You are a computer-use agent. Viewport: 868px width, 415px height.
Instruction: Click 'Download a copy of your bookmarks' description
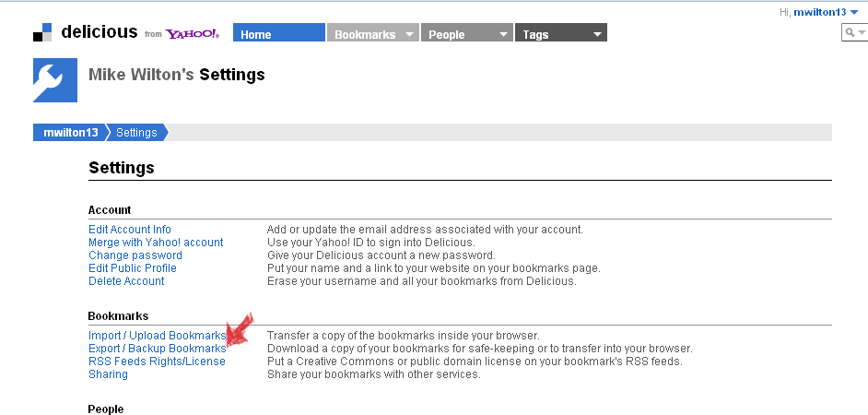(479, 349)
